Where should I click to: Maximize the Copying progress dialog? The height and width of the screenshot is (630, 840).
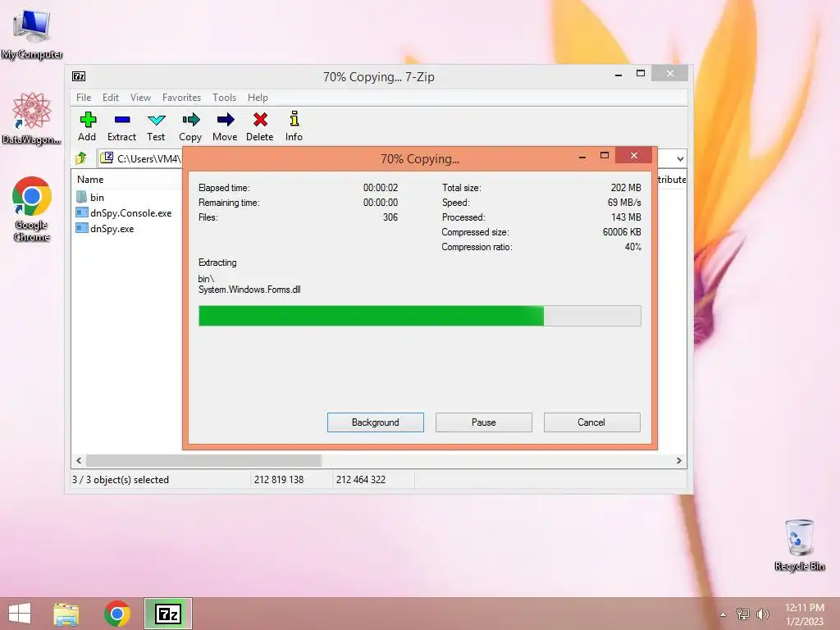[605, 155]
